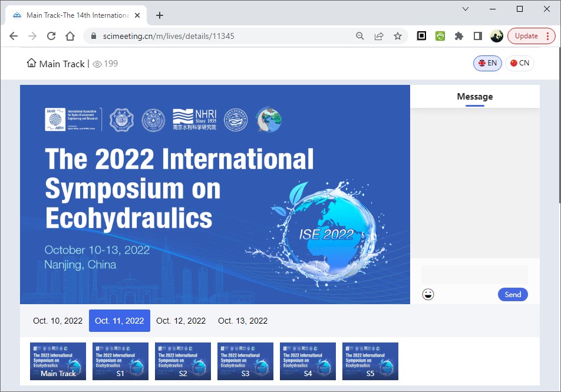Click the zoom magnifier icon in address bar
561x392 pixels.
point(360,36)
